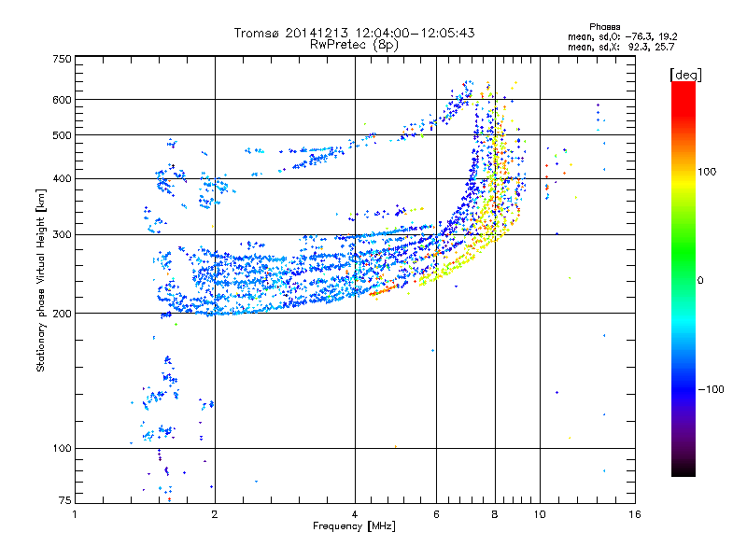The height and width of the screenshot is (560, 747).
Task: Click the frequency axis tick "10"
Action: coord(540,514)
